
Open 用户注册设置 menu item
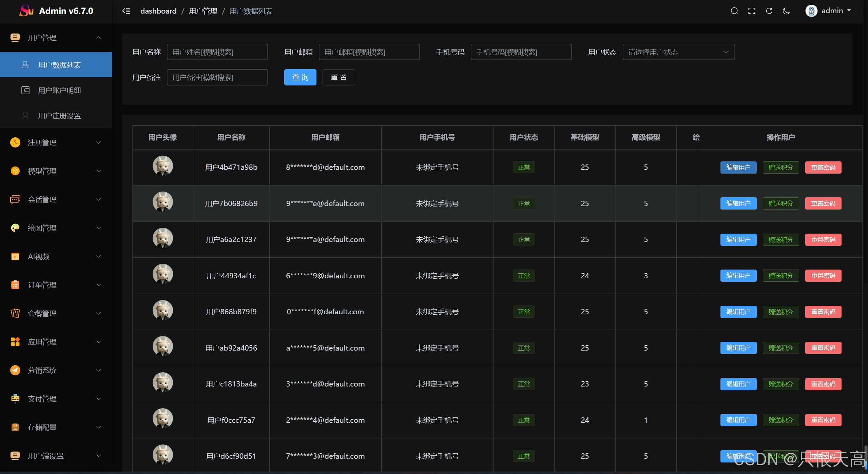(59, 116)
